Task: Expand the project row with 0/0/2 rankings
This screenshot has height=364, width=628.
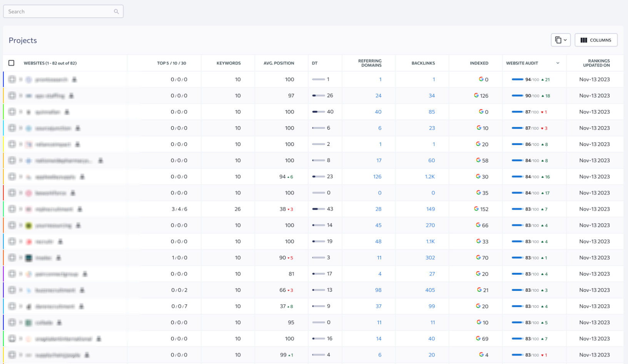Action: point(12,290)
